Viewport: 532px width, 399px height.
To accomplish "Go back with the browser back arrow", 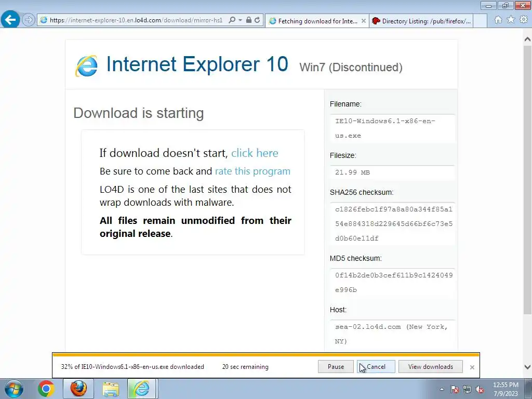I will 10,19.
